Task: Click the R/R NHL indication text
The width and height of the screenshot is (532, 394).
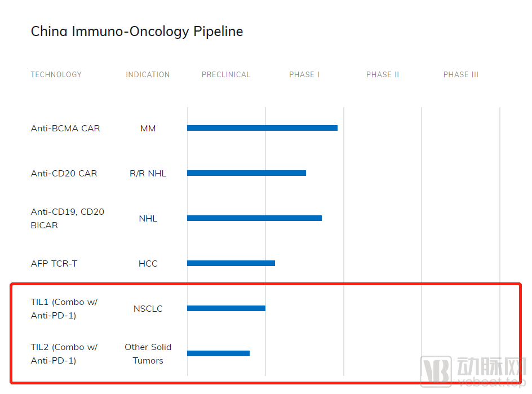Action: click(x=148, y=174)
